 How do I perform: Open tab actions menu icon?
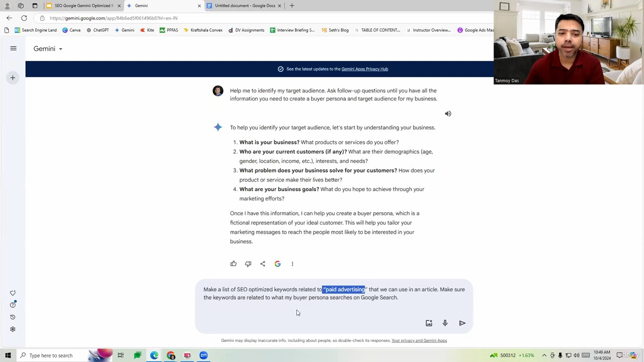[35, 6]
